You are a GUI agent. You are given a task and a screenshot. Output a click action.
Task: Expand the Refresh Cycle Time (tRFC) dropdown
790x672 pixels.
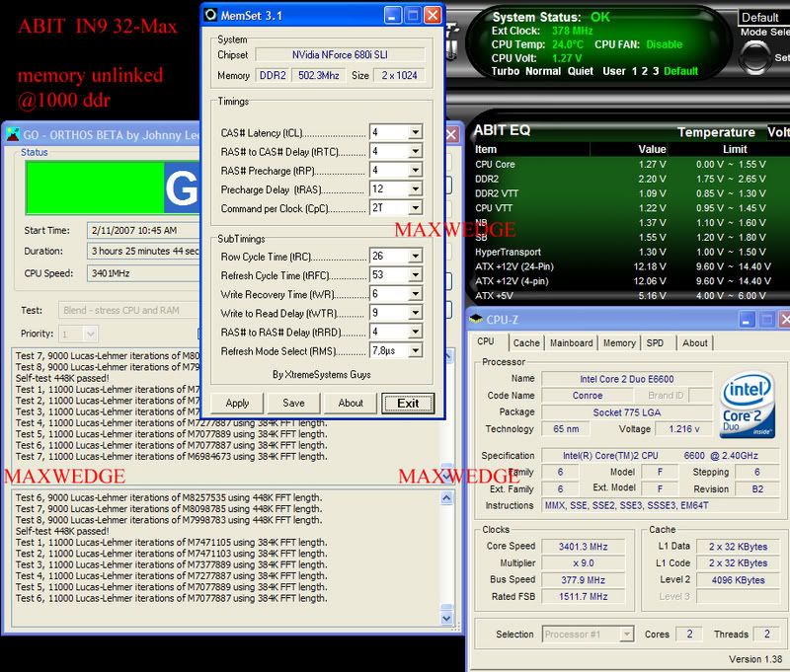[x=415, y=275]
